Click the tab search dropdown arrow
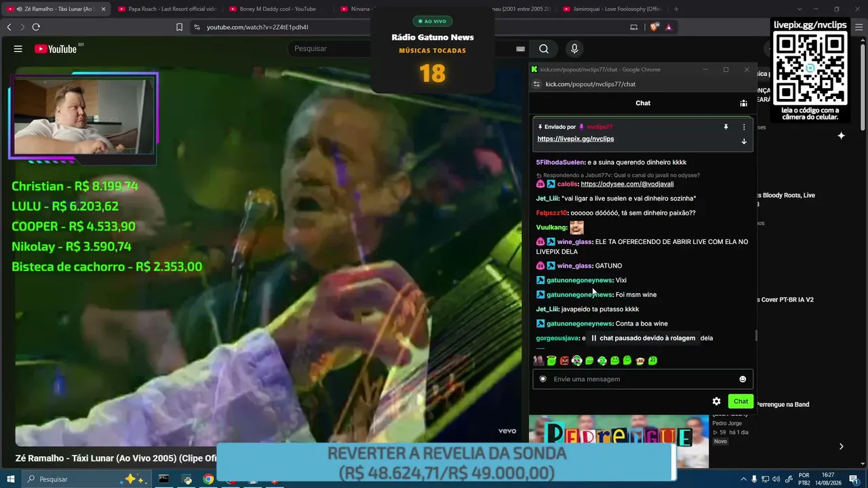The width and height of the screenshot is (868, 488). (800, 9)
